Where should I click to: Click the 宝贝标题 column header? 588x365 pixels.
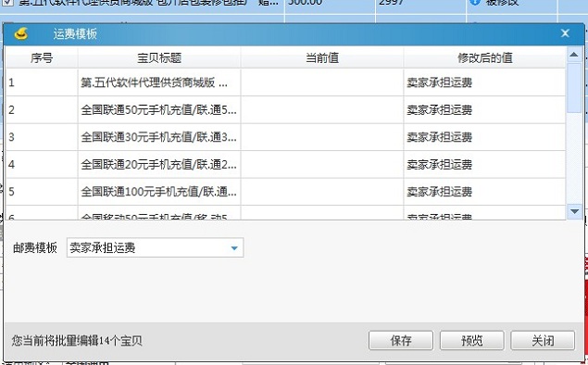coord(159,57)
